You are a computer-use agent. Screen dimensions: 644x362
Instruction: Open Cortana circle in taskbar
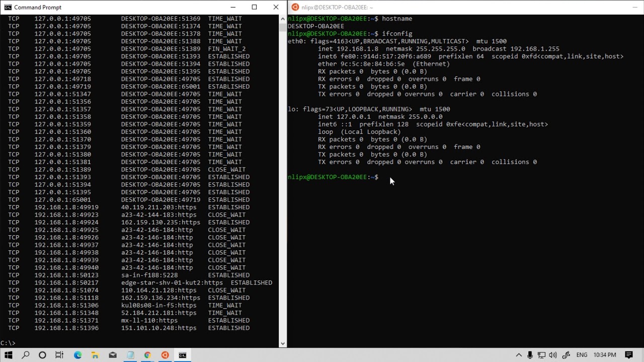(x=42, y=355)
